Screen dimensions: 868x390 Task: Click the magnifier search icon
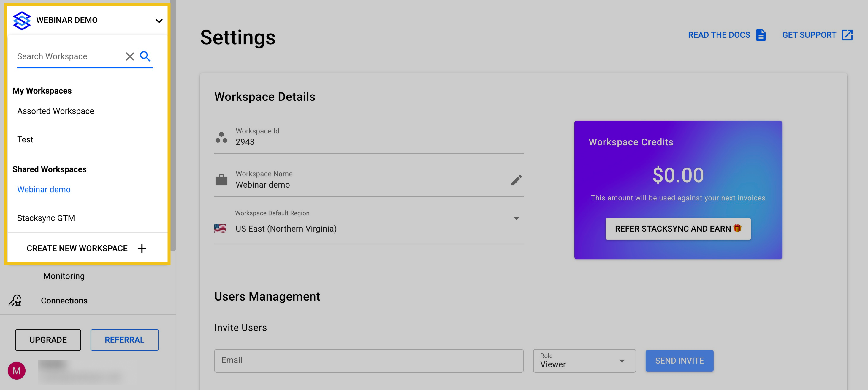point(145,56)
